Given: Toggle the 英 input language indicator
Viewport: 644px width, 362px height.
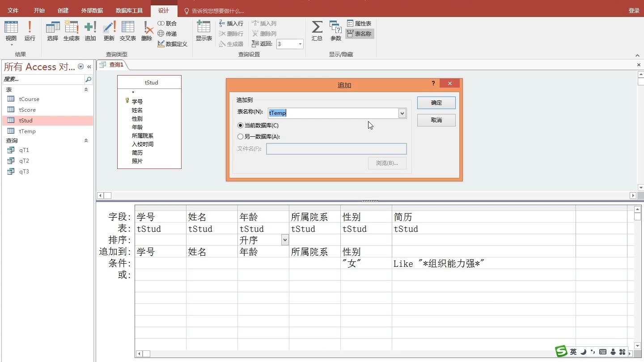Looking at the screenshot, I should (x=573, y=352).
